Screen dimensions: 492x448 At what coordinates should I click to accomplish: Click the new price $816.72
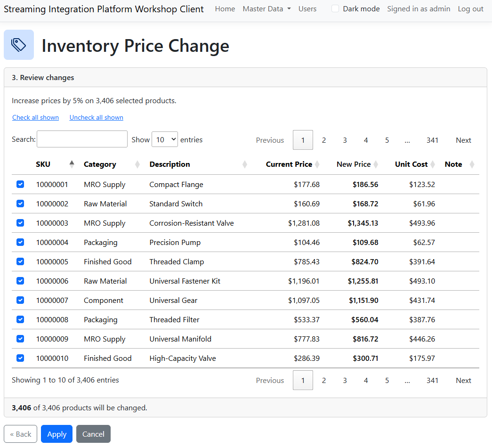coord(365,339)
